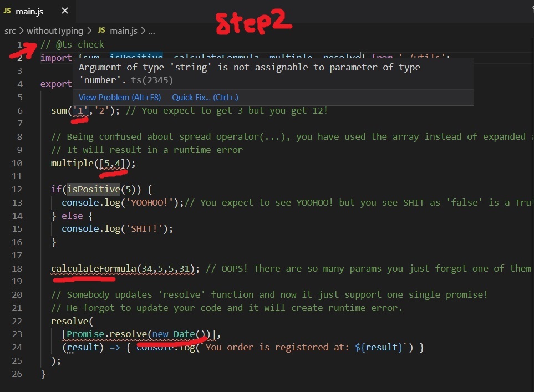Expand the '...' symbol breadcrumb after main.js
Viewport: 534px width, 392px height.
(151, 31)
